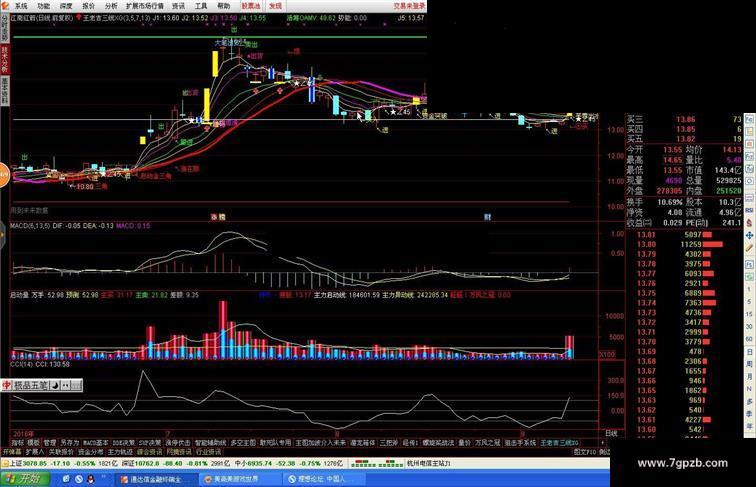Click 杭州电信主站 server status text
The image size is (756, 487).
[x=429, y=463]
